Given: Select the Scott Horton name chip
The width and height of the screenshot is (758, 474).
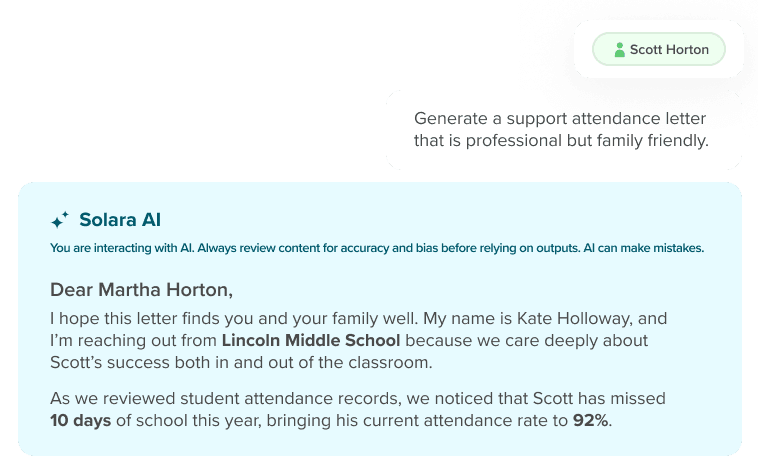Looking at the screenshot, I should click(658, 49).
